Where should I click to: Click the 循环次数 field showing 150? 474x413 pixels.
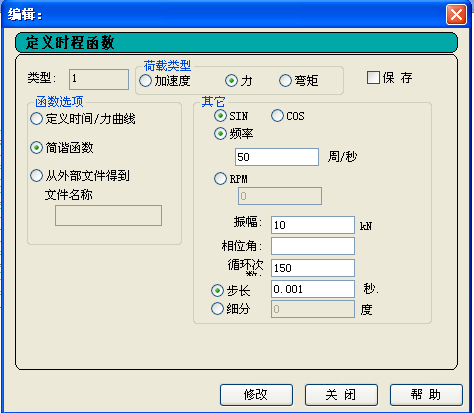tap(313, 268)
